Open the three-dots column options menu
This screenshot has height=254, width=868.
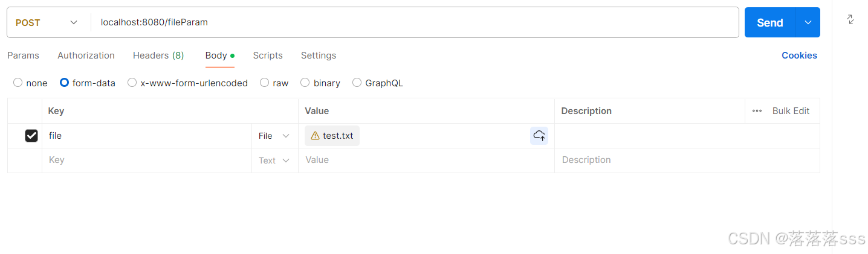pyautogui.click(x=757, y=111)
